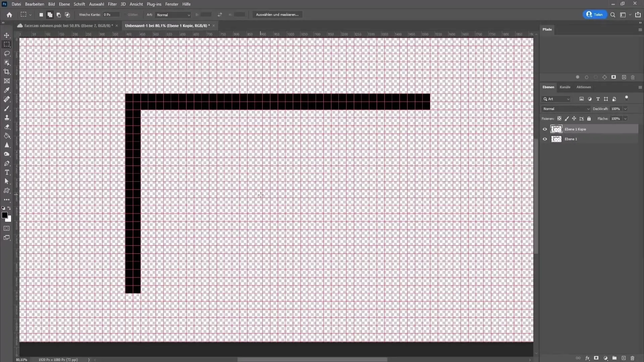Viewport: 644px width, 362px height.
Task: Expand the Blending mode dropdown
Action: (567, 109)
